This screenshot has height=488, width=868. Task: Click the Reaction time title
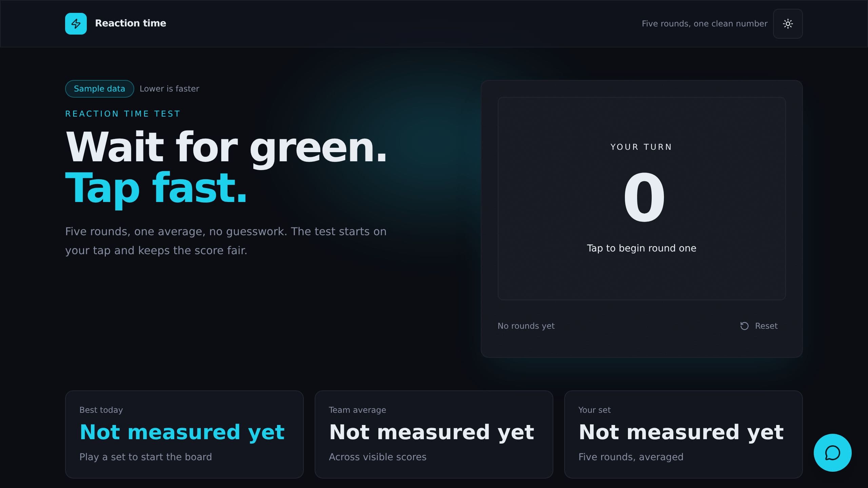(x=131, y=23)
